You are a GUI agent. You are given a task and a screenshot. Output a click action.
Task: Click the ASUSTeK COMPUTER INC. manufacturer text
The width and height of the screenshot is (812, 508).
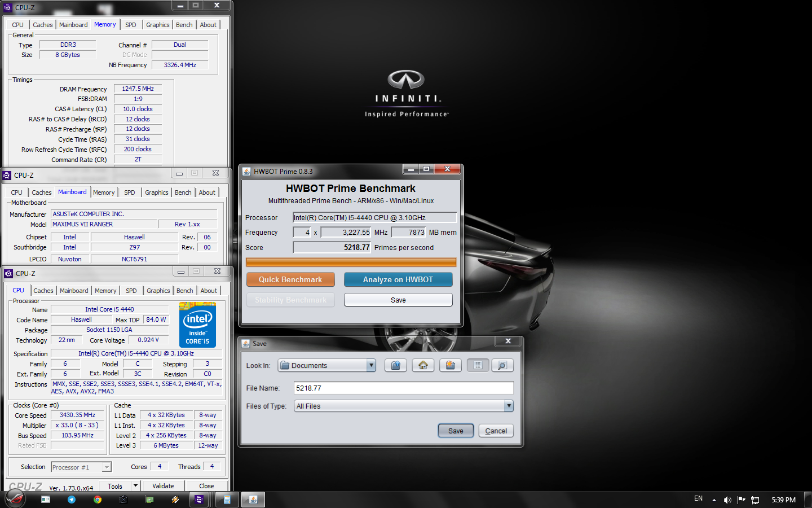[x=134, y=214]
